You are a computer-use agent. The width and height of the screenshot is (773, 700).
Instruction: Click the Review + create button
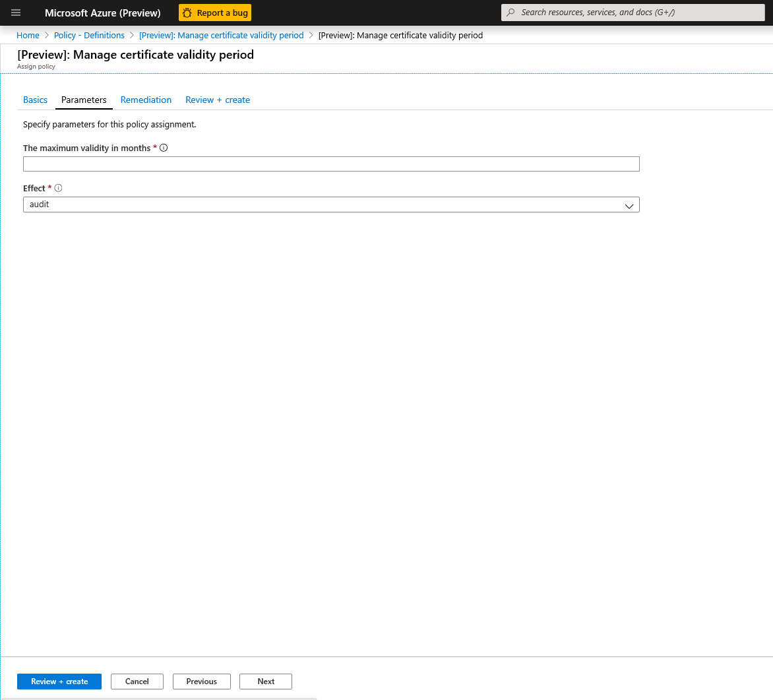(59, 681)
